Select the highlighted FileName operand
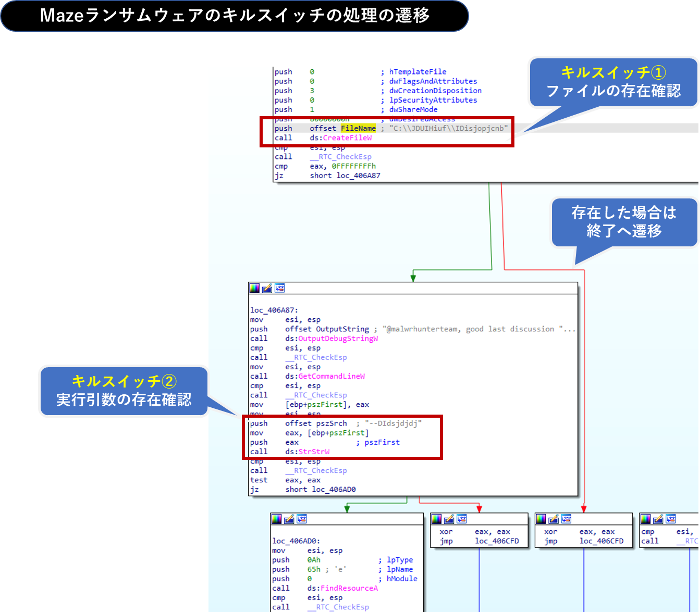 pyautogui.click(x=358, y=129)
